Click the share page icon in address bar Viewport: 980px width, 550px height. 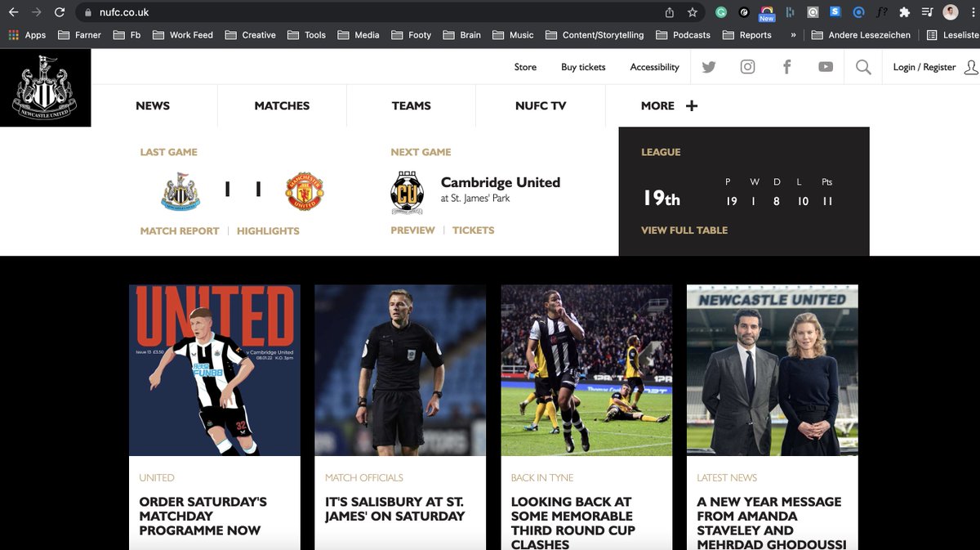click(x=670, y=12)
